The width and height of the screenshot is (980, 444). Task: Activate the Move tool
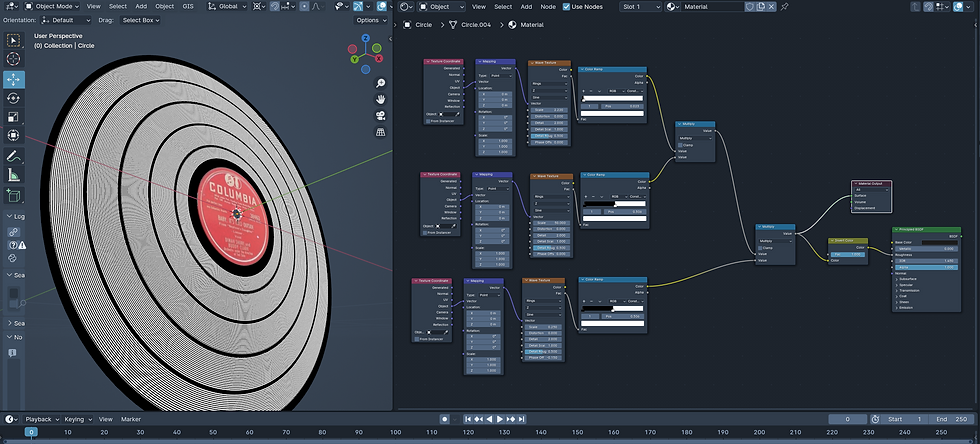pos(14,79)
